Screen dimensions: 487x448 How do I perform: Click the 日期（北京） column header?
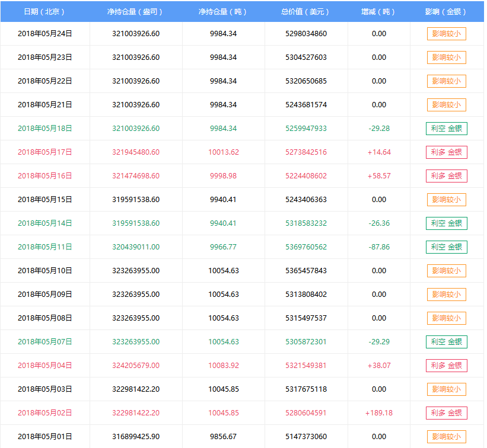pyautogui.click(x=44, y=12)
